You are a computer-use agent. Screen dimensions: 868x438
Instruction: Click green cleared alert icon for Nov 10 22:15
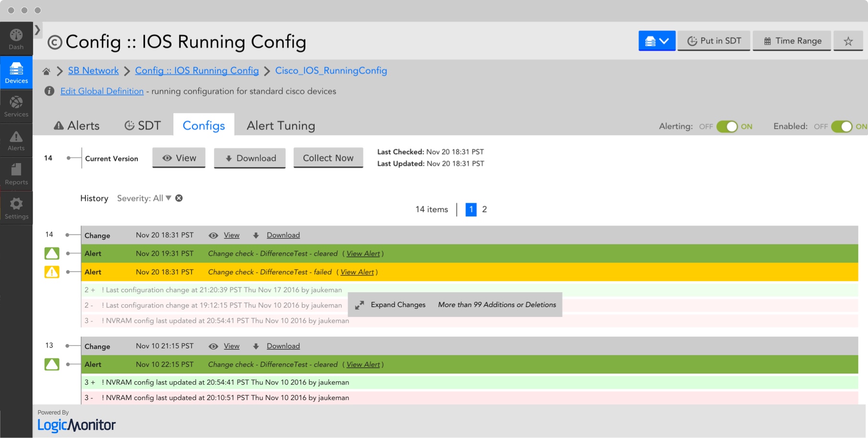coord(52,365)
